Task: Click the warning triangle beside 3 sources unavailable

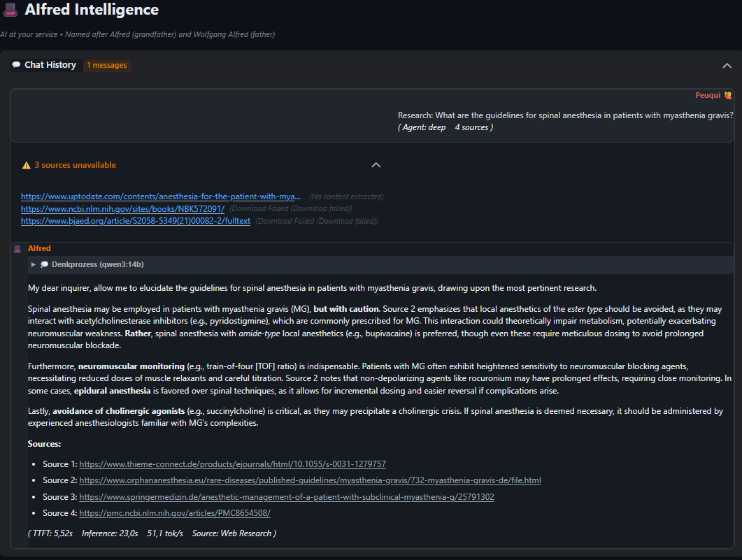Action: [27, 165]
